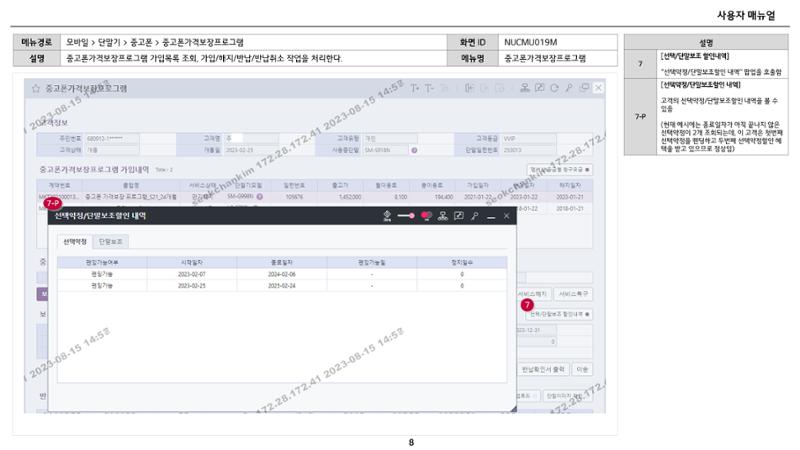This screenshot has width=800, height=450.
Task: Click the edit icon in the popup title bar
Action: 459,216
